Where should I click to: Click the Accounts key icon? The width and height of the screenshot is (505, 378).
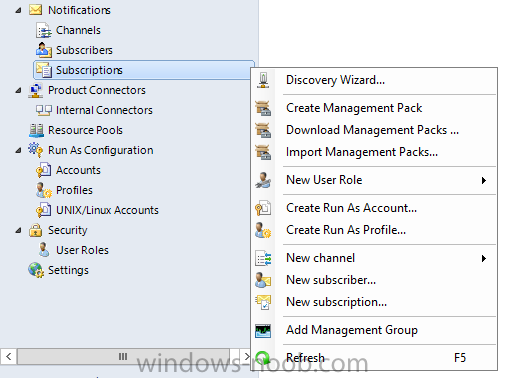click(44, 170)
